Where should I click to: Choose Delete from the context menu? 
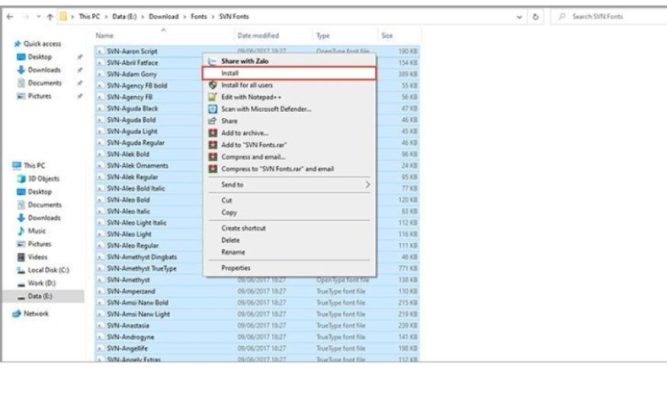coord(231,240)
